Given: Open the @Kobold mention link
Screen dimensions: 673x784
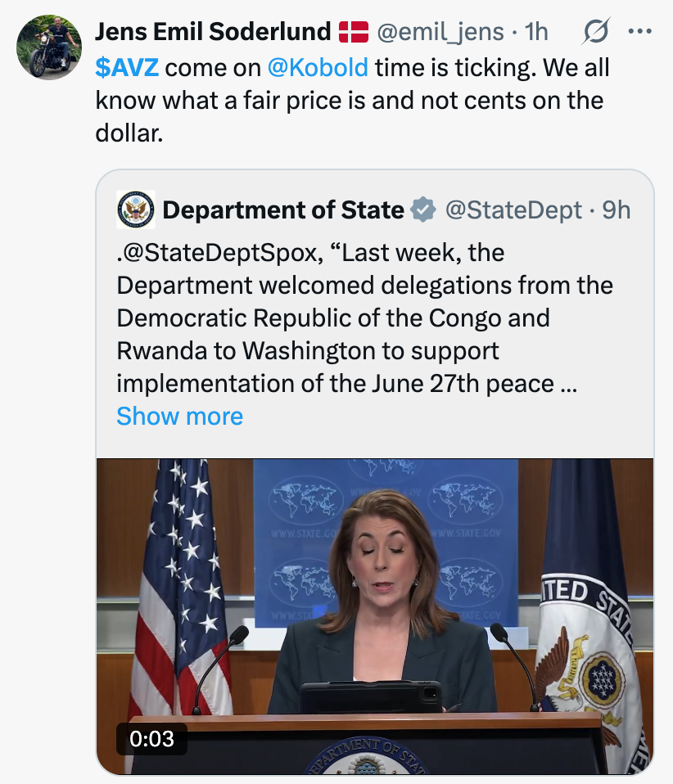Looking at the screenshot, I should pyautogui.click(x=318, y=67).
